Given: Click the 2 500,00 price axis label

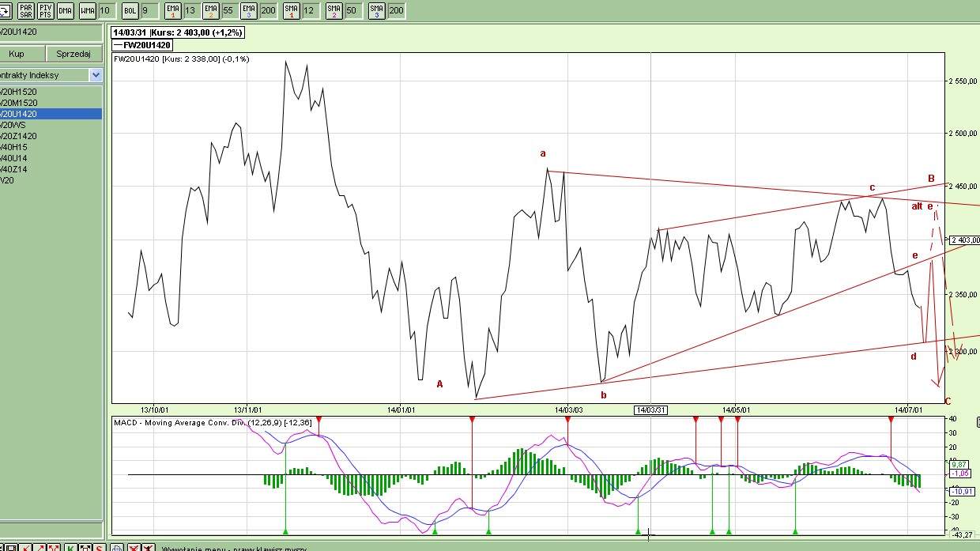Looking at the screenshot, I should point(963,134).
